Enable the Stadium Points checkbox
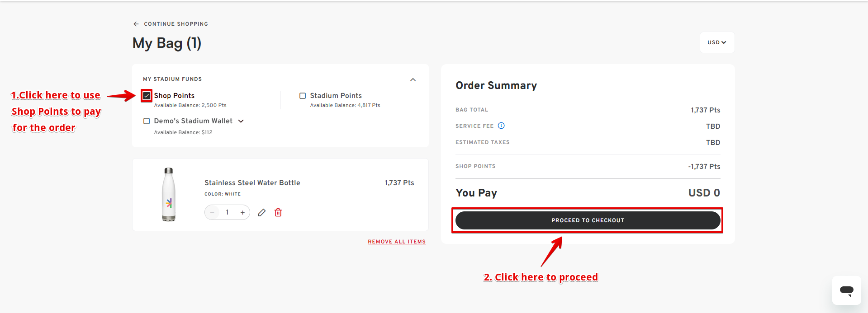Screen dimensions: 868x313 (x=303, y=96)
